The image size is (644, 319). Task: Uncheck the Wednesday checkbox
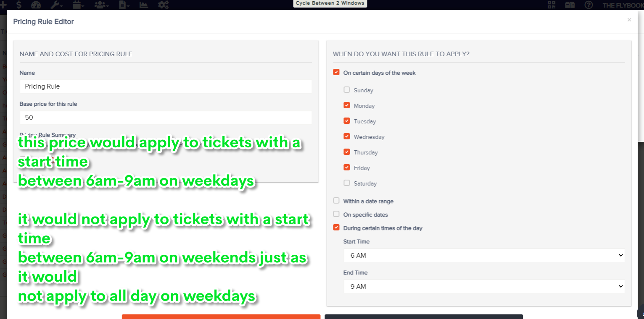[347, 136]
